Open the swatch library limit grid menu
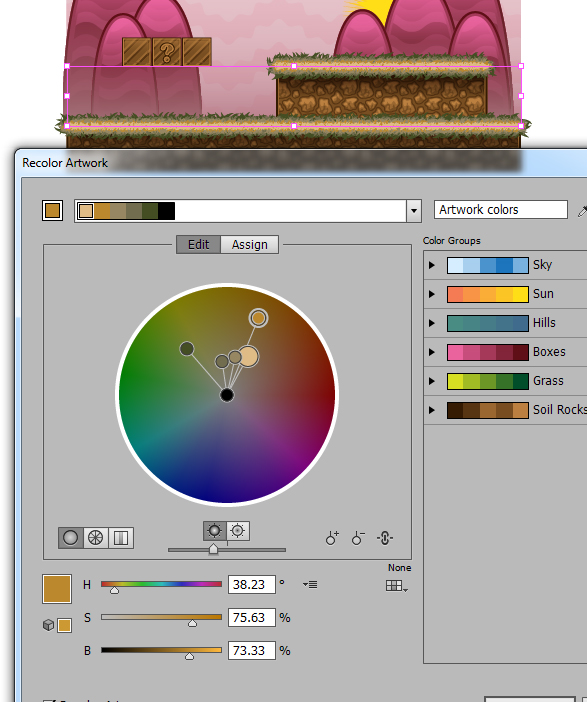The width and height of the screenshot is (587, 702). coord(397,586)
